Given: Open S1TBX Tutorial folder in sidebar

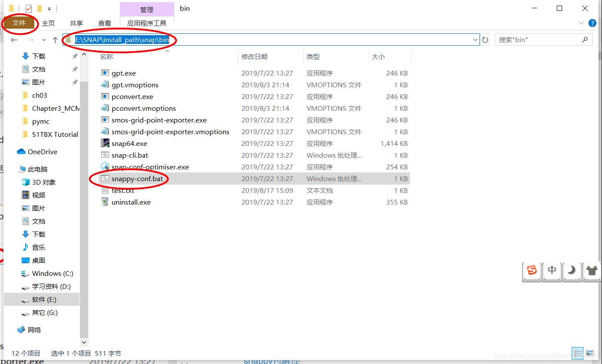Looking at the screenshot, I should (55, 134).
